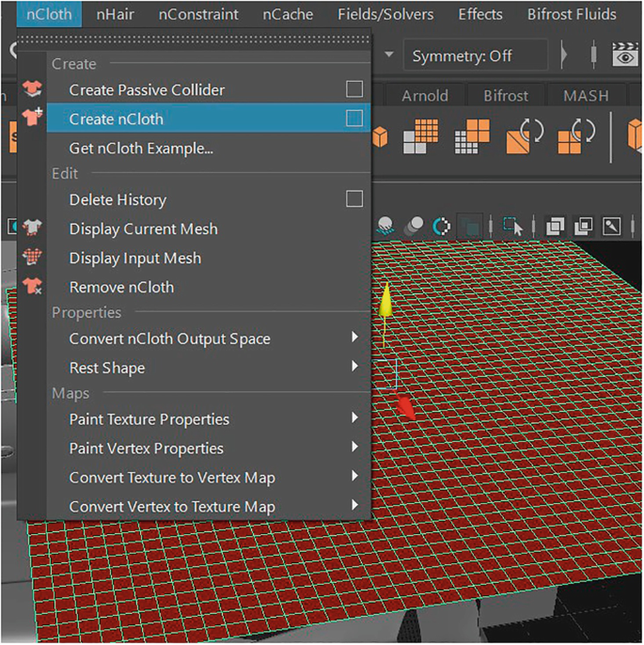Click the orange cube shelf icon
This screenshot has width=644, height=645.
click(x=381, y=137)
